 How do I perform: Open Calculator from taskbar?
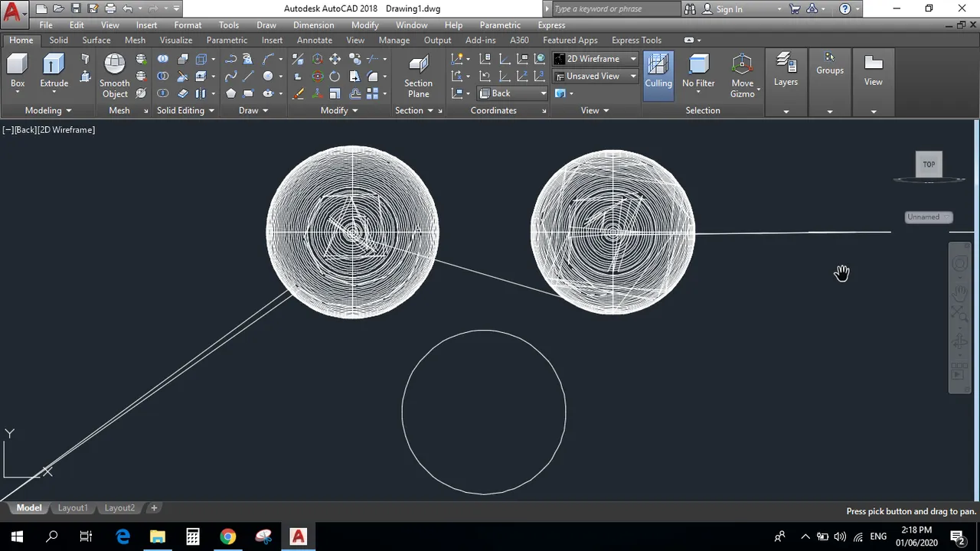192,536
